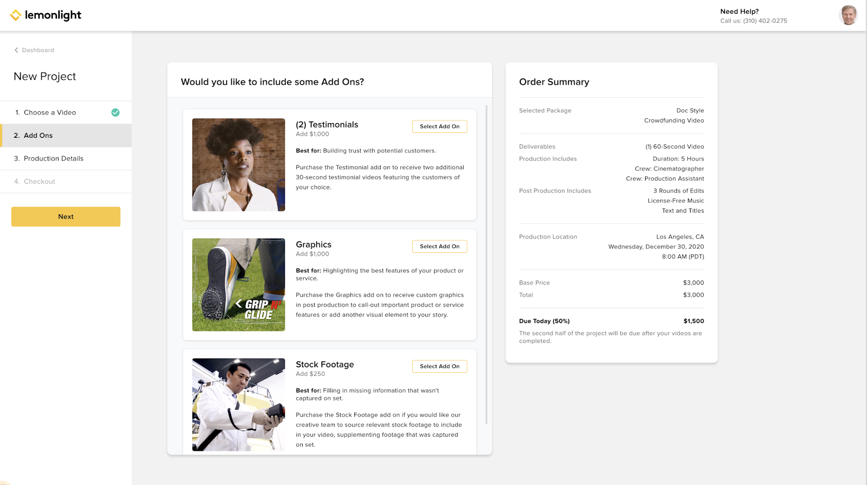Click the Graphics add-on title
868x485 pixels.
[x=314, y=245]
